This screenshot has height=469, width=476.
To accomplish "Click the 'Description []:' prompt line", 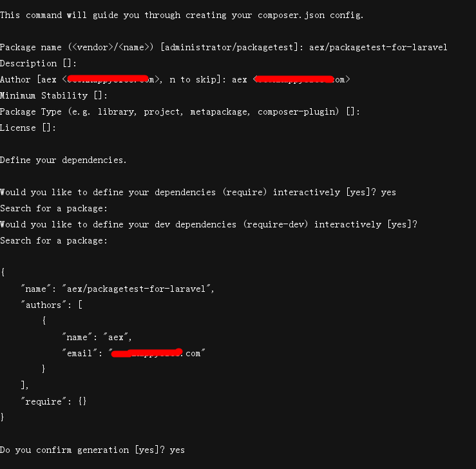I will (38, 63).
